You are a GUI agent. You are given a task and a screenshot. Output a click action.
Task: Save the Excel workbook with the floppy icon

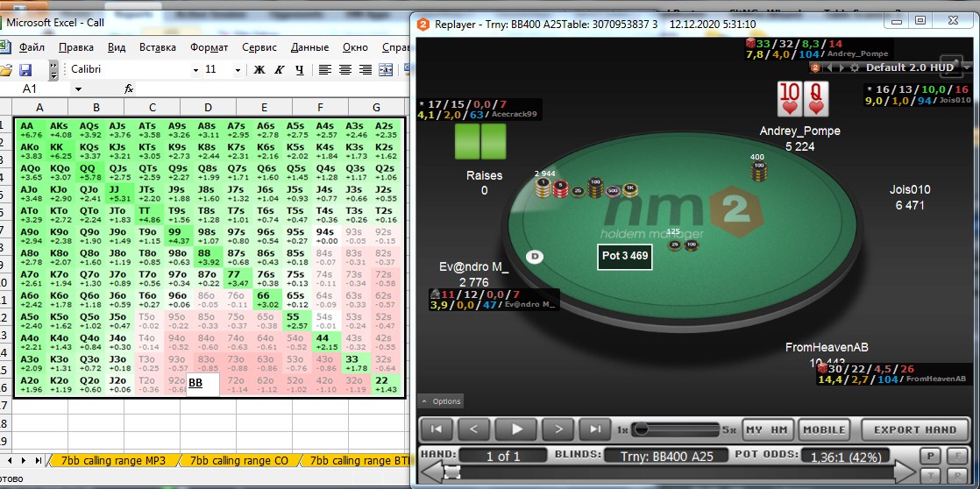coord(25,69)
